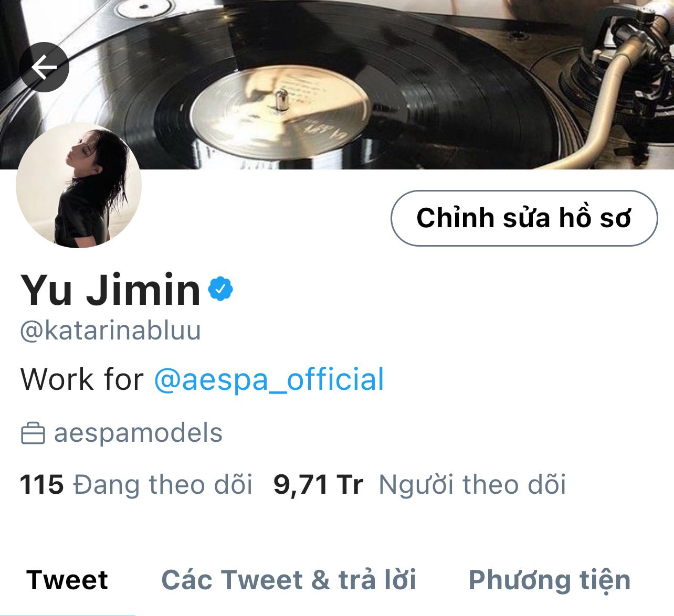Open the Người theo dõi list
Viewport: 674px width, 616px height.
[472, 484]
